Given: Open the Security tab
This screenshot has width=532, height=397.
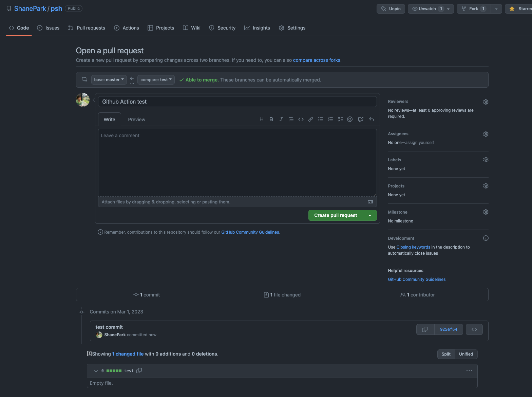Looking at the screenshot, I should click(x=222, y=28).
